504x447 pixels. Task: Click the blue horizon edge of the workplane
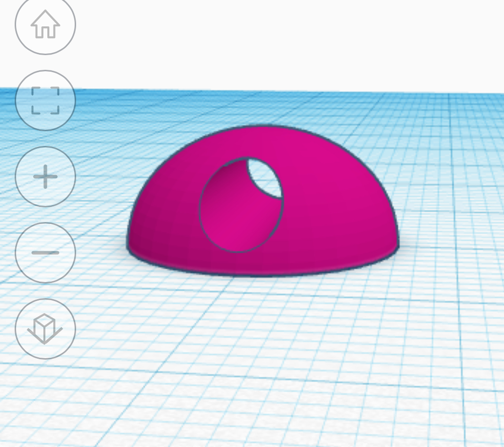click(x=289, y=92)
